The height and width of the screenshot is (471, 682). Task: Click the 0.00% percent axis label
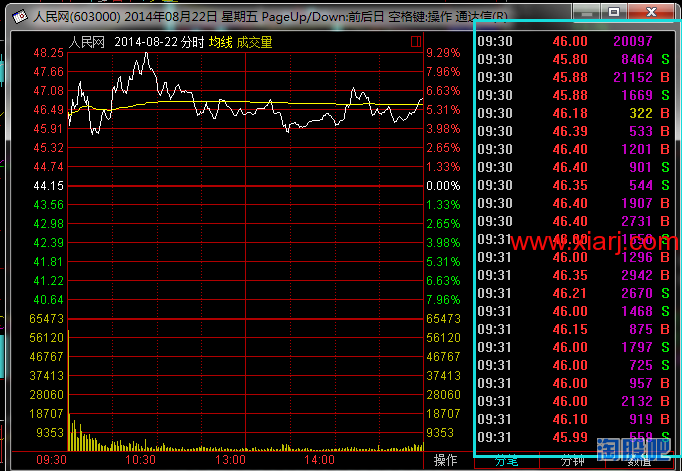(443, 186)
